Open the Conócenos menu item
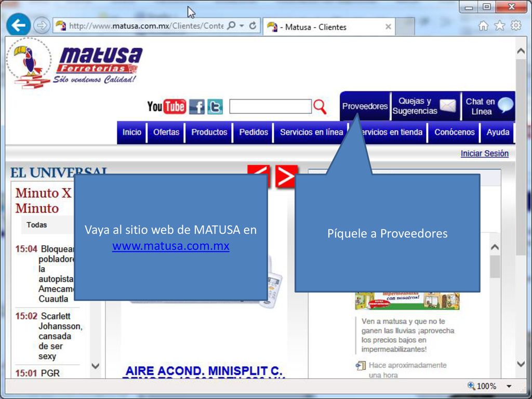532x399 pixels. coord(454,132)
